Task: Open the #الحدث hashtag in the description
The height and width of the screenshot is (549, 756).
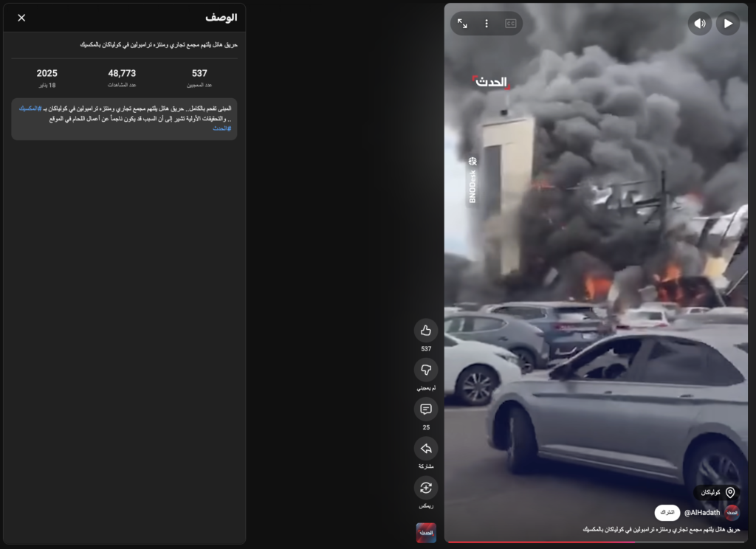Action: [x=221, y=128]
